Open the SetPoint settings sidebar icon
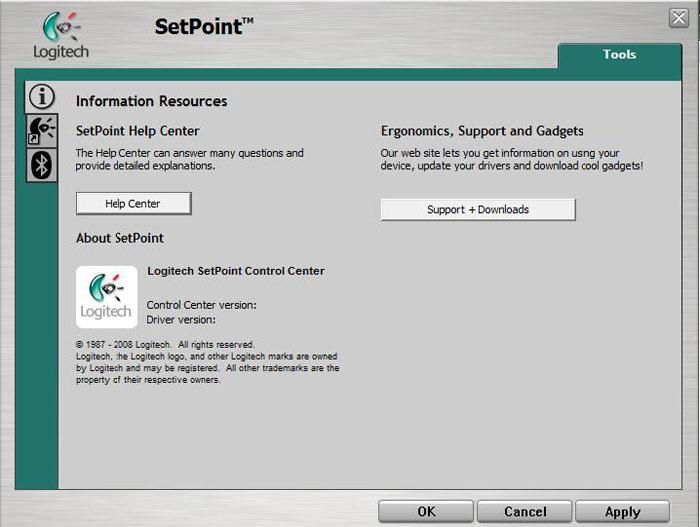700x527 pixels. [41, 130]
